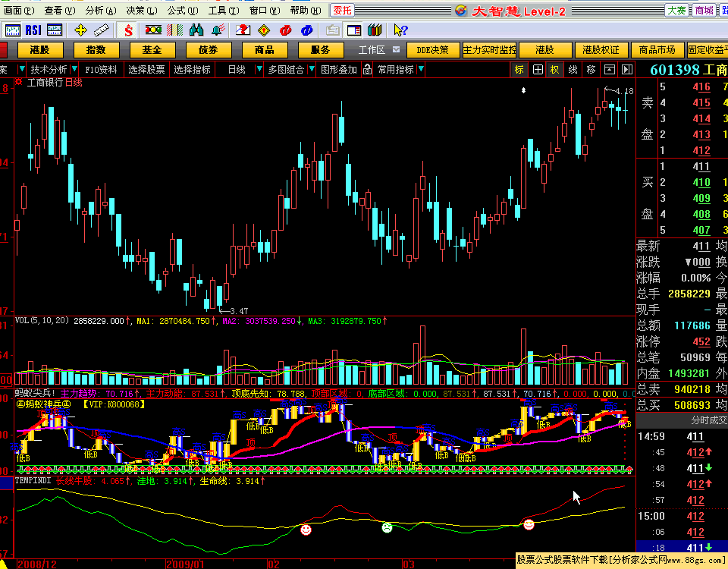The image size is (728, 569).
Task: Click the 债券 yellow button
Action: (x=209, y=50)
